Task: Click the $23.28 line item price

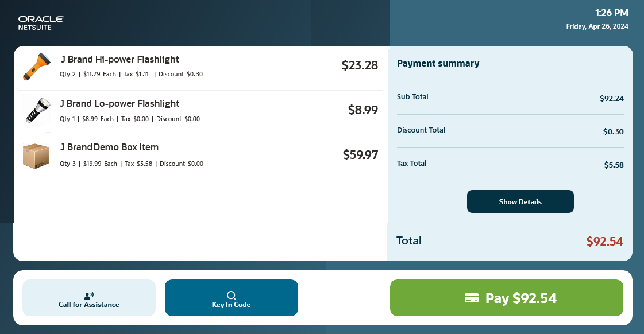Action: tap(360, 65)
